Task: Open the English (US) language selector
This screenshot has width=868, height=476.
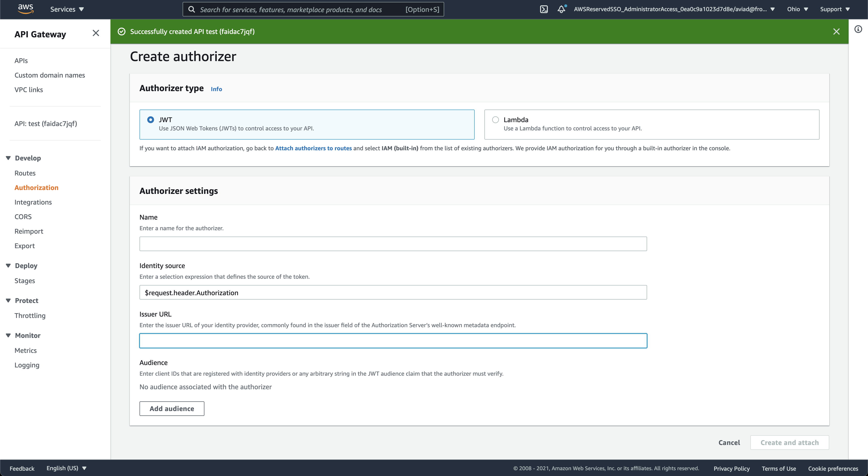Action: [x=66, y=468]
